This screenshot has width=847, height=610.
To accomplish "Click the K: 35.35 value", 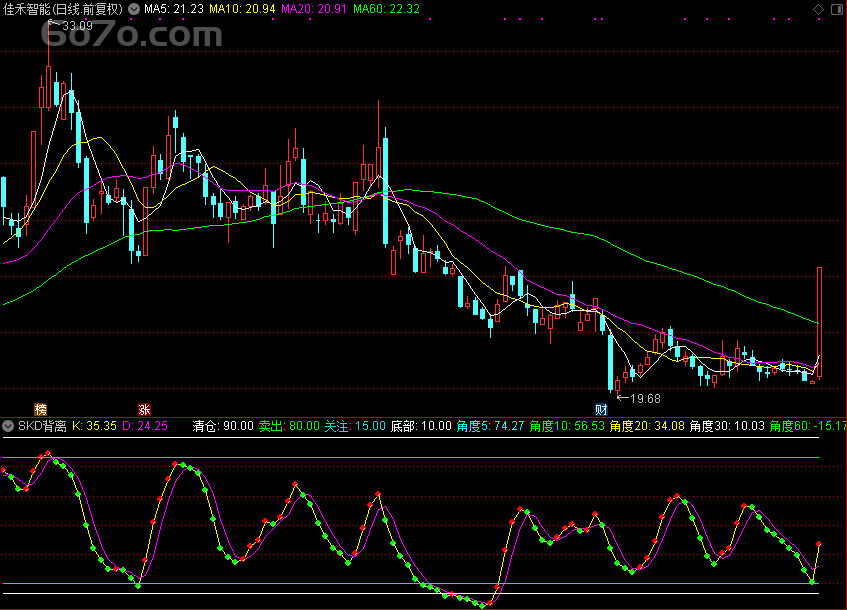I will (95, 426).
